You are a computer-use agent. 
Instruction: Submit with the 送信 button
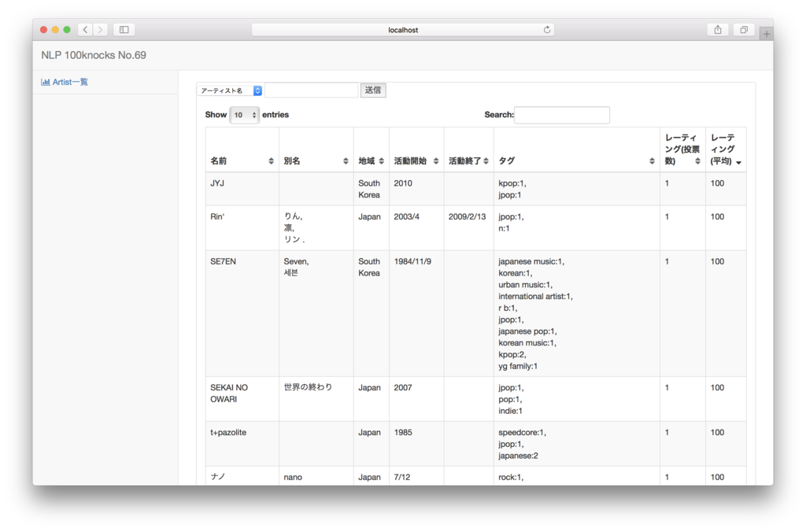coord(372,91)
